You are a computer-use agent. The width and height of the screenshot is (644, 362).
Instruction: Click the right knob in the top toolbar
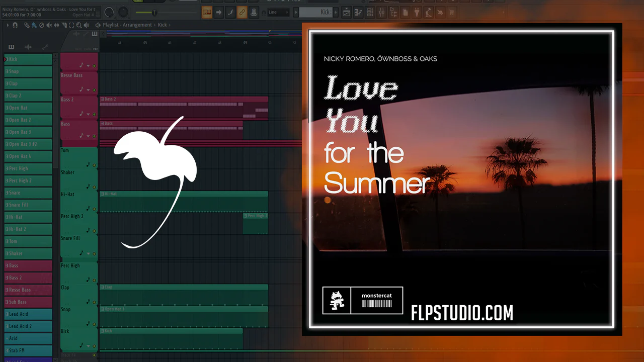coord(123,12)
